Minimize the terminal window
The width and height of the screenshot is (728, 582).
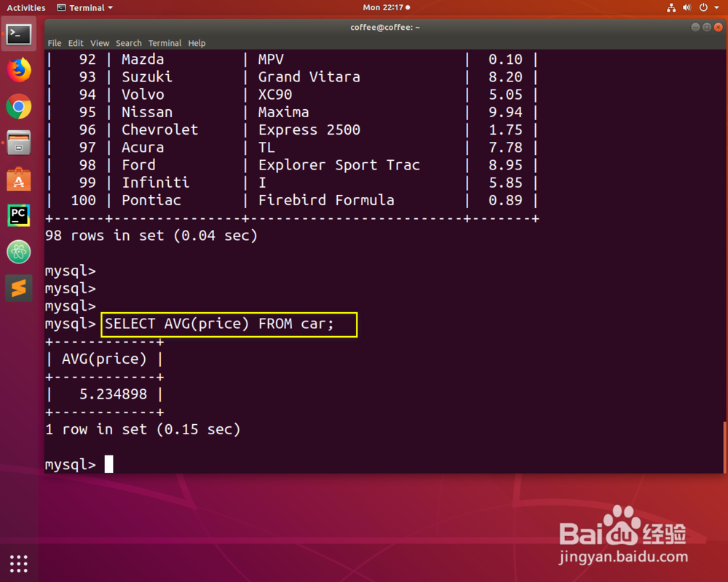(x=695, y=28)
